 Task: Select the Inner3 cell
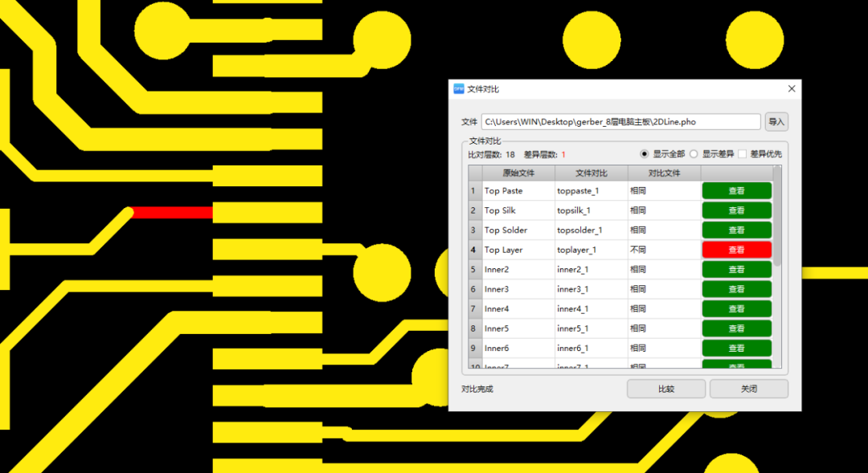(518, 289)
